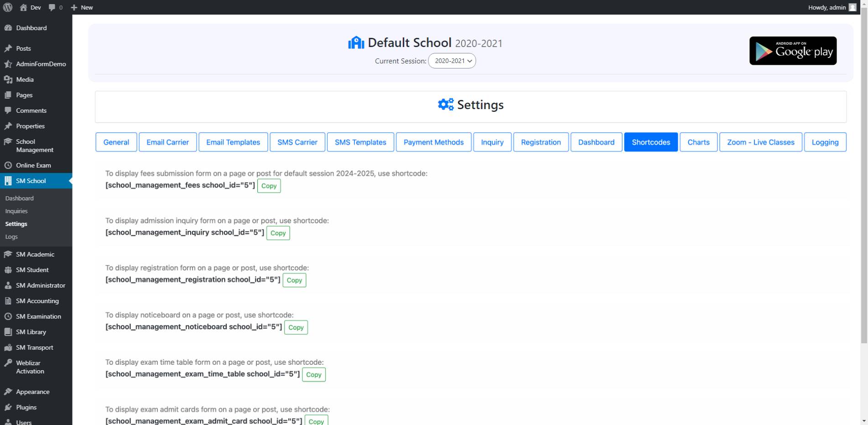Click the Google Play badge
The width and height of the screenshot is (868, 425).
click(793, 51)
